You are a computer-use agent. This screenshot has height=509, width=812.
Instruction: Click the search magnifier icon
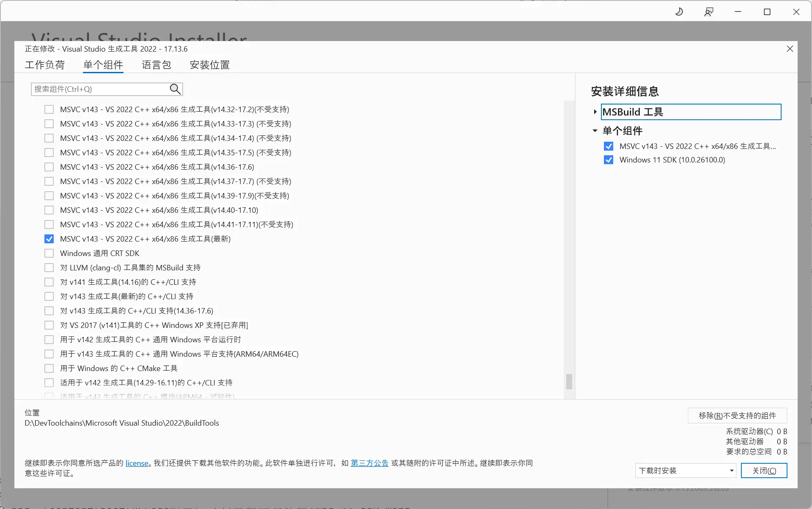(x=175, y=89)
